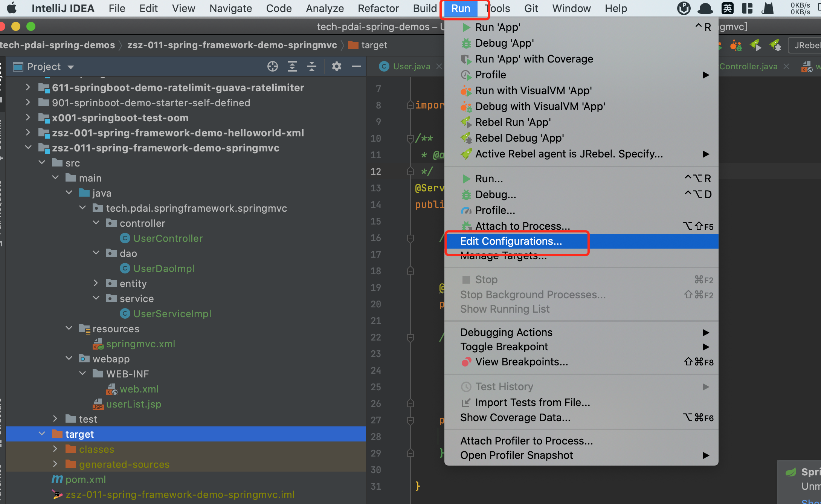This screenshot has height=504, width=821.
Task: Click the View Breakpoints red dot icon
Action: point(466,362)
